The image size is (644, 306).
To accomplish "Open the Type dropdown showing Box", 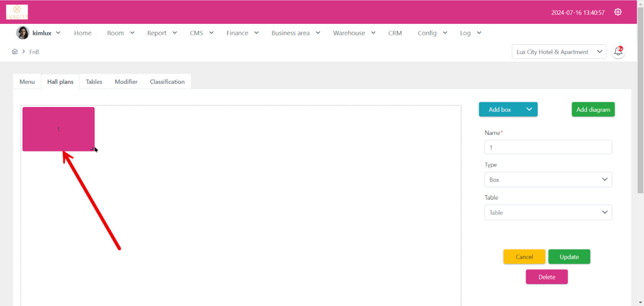I will (548, 179).
